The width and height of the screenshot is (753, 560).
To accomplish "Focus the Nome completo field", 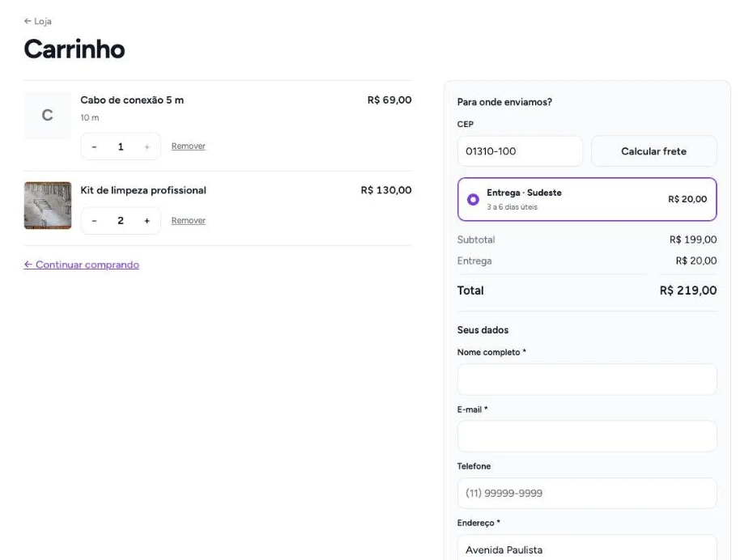I will click(587, 379).
